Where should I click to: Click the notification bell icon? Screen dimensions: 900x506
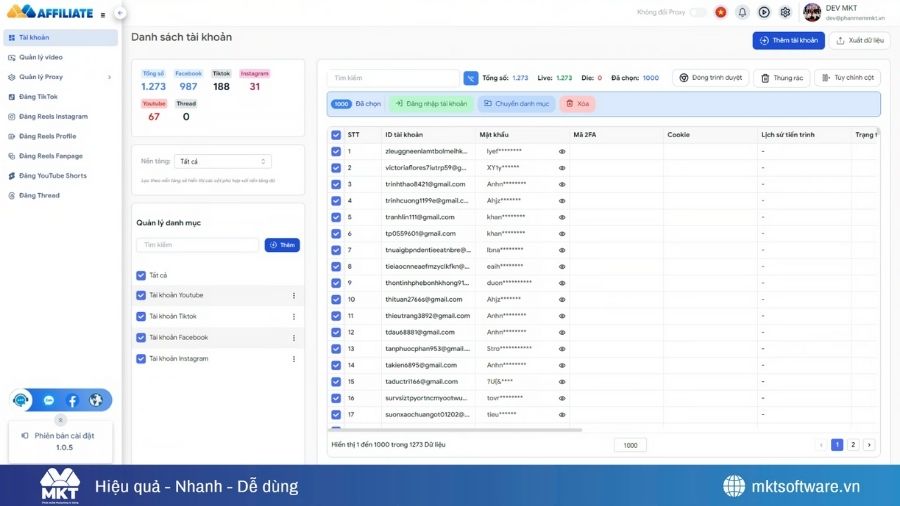coord(742,12)
